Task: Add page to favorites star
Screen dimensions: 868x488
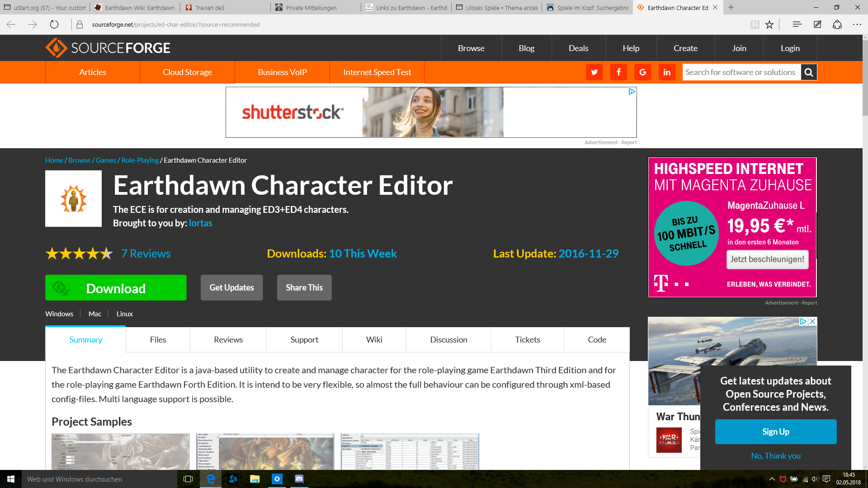Action: point(769,24)
